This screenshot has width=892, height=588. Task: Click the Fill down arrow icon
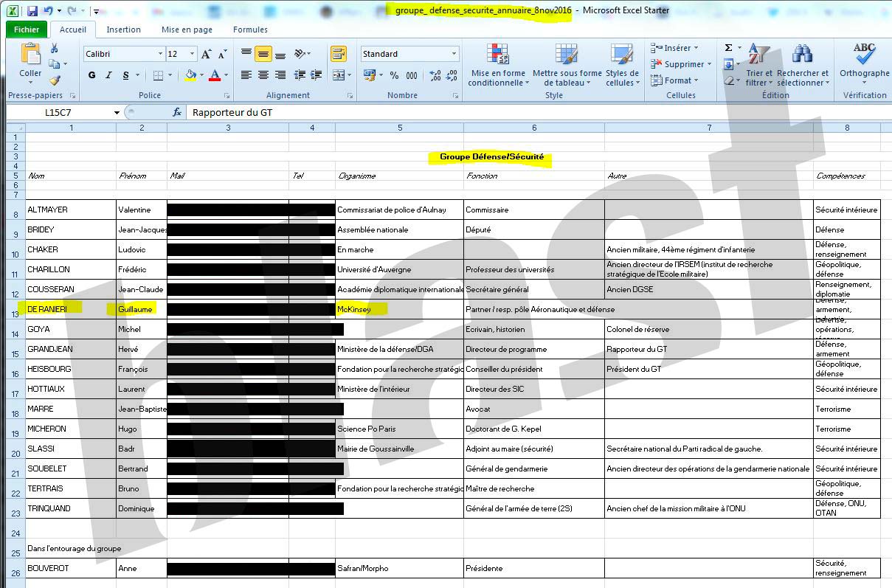(x=729, y=64)
